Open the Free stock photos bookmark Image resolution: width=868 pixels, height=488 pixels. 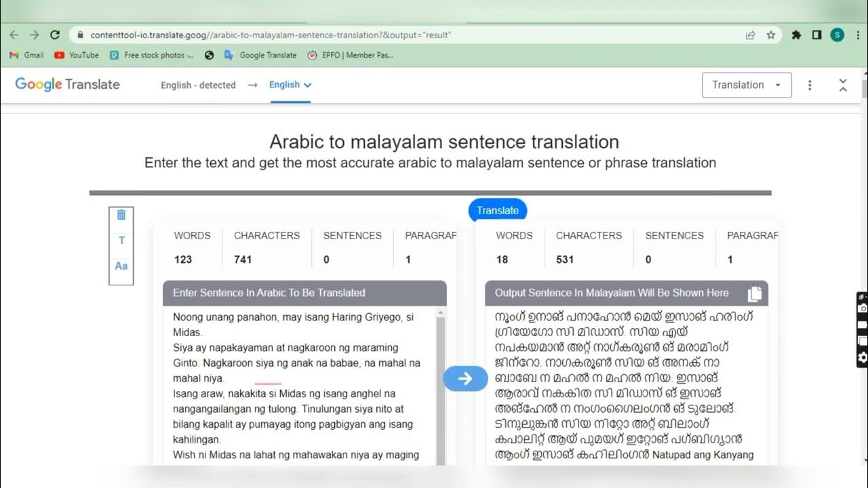pos(152,55)
